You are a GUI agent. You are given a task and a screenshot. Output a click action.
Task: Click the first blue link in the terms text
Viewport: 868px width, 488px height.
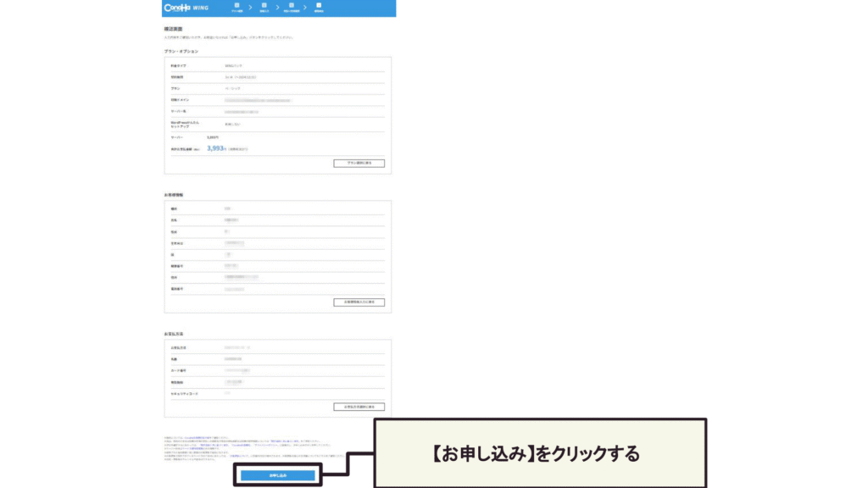pos(192,438)
